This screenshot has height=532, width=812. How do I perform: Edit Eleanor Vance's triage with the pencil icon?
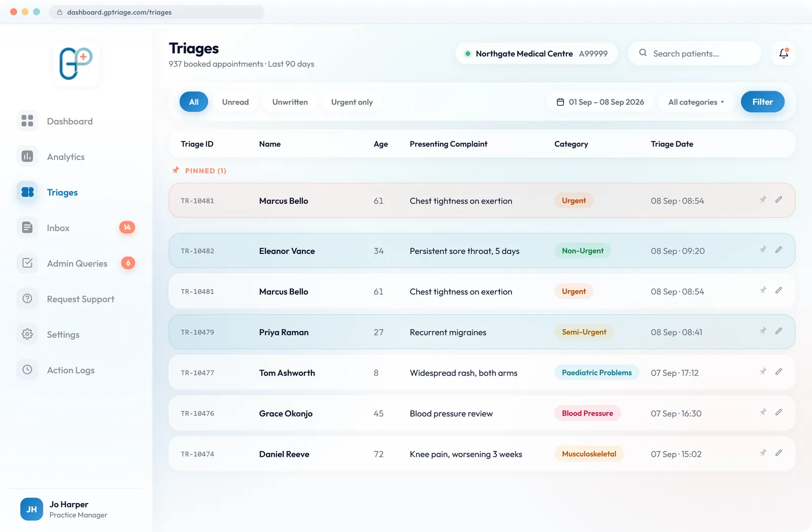pyautogui.click(x=779, y=250)
